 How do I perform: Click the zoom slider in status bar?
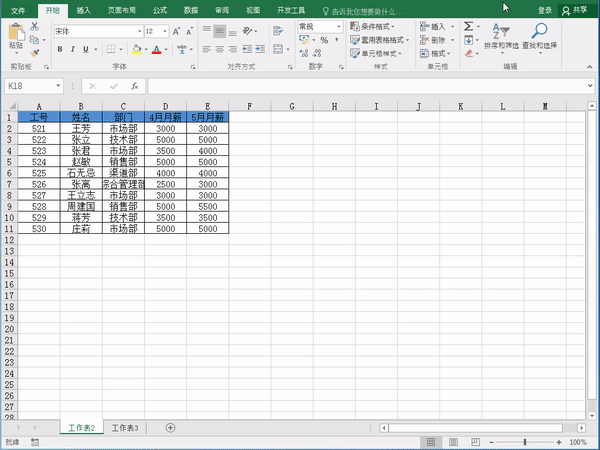pos(527,442)
